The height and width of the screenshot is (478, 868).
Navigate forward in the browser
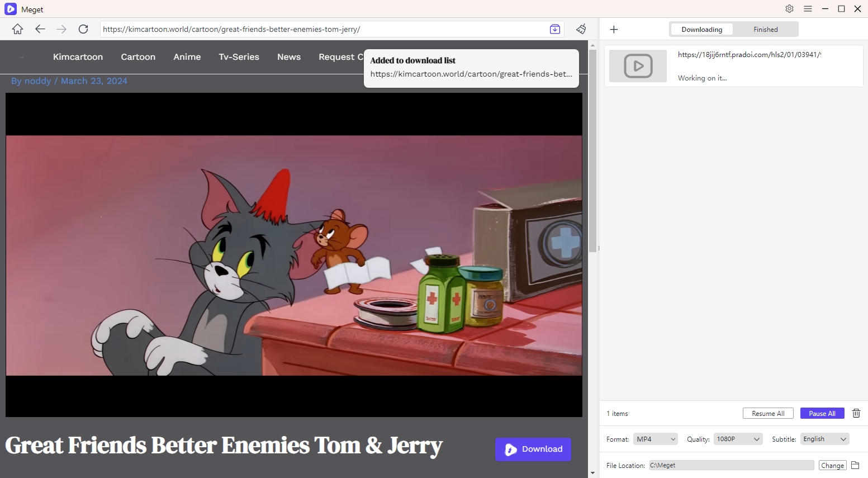61,29
